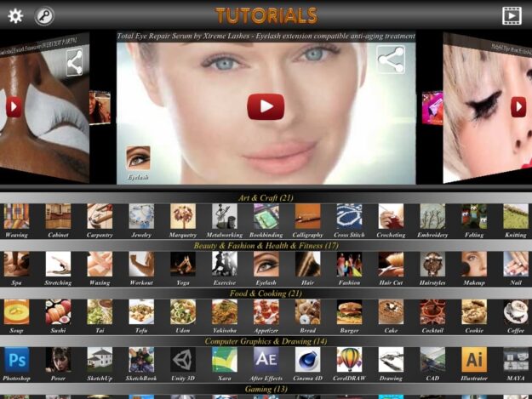The height and width of the screenshot is (399, 532).
Task: Share the Total Eye Repair Serum video
Action: 391,60
